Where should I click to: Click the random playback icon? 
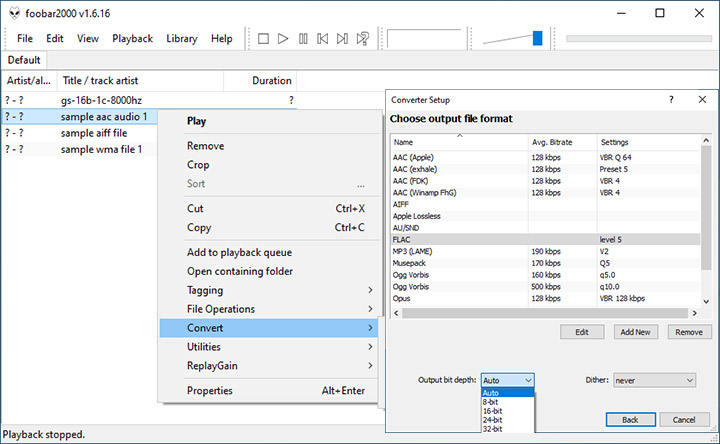tap(363, 39)
